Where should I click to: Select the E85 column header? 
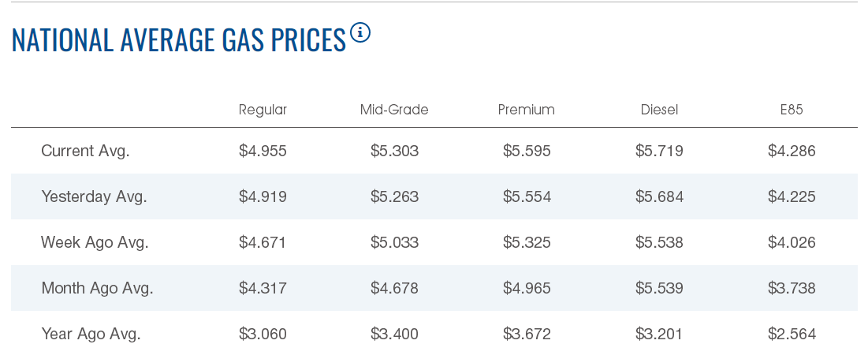click(x=792, y=110)
